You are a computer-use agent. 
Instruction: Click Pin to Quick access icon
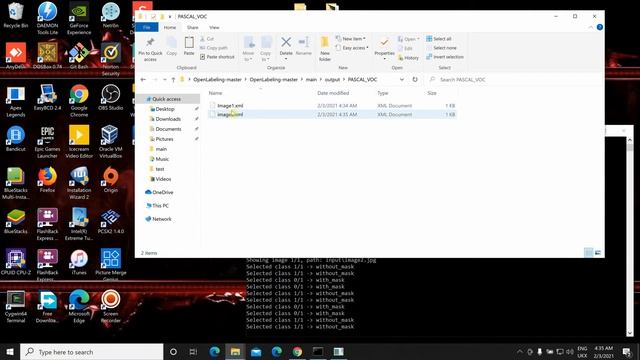150,49
